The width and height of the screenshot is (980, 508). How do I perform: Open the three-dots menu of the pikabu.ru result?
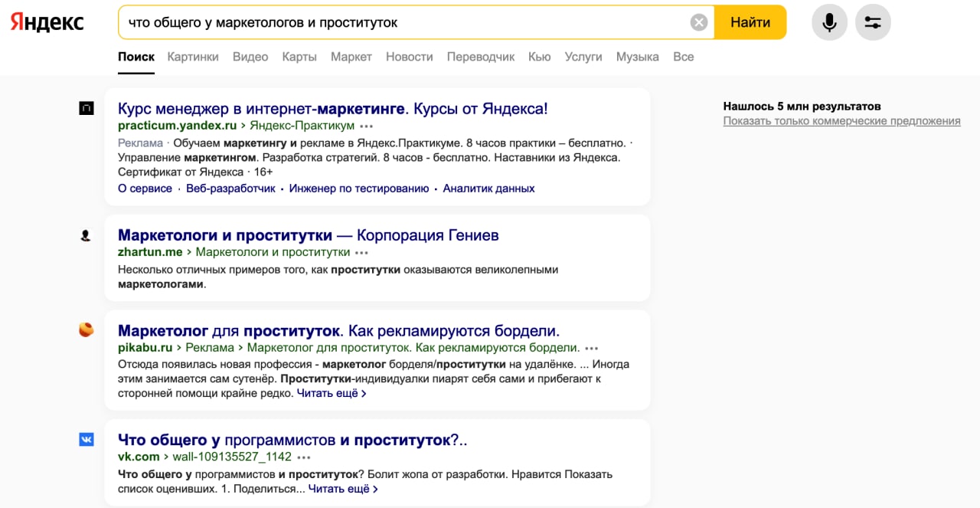591,348
